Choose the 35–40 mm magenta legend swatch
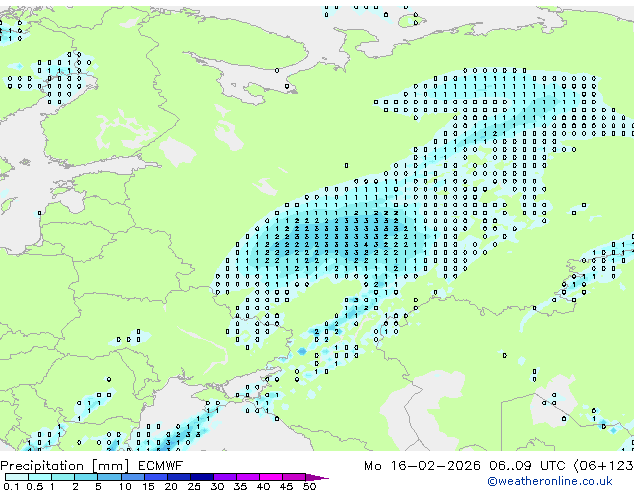Screen dimensions: 634x490 click(247, 477)
